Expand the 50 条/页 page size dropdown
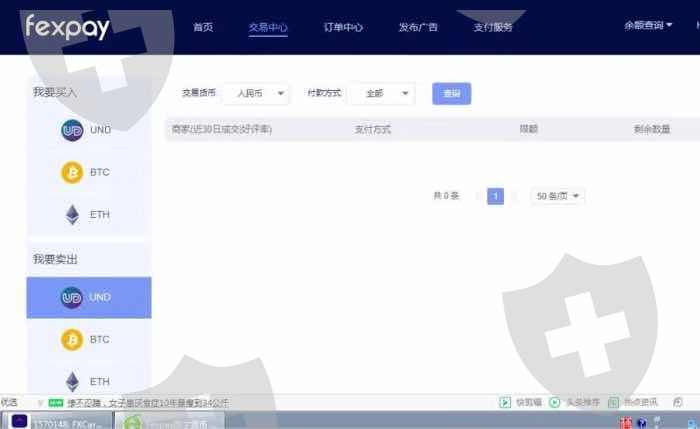Screen dimensions: 700x429 coord(558,196)
